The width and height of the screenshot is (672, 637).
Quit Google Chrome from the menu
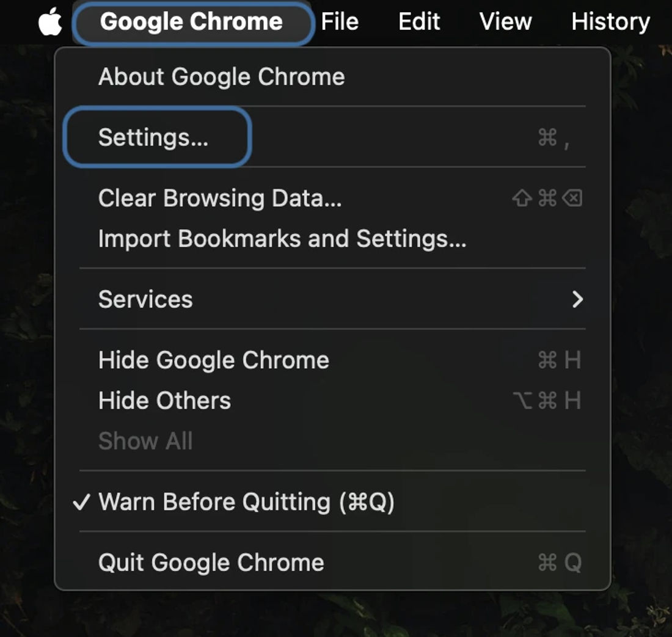[332, 562]
